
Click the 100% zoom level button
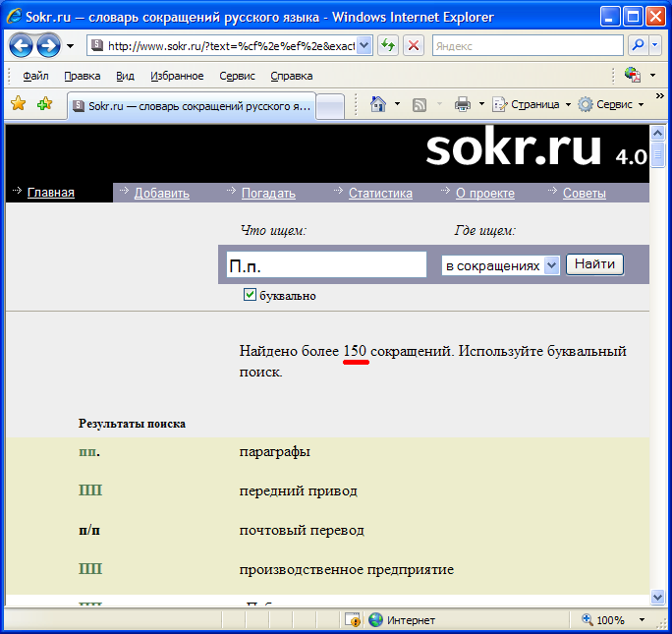(x=603, y=620)
